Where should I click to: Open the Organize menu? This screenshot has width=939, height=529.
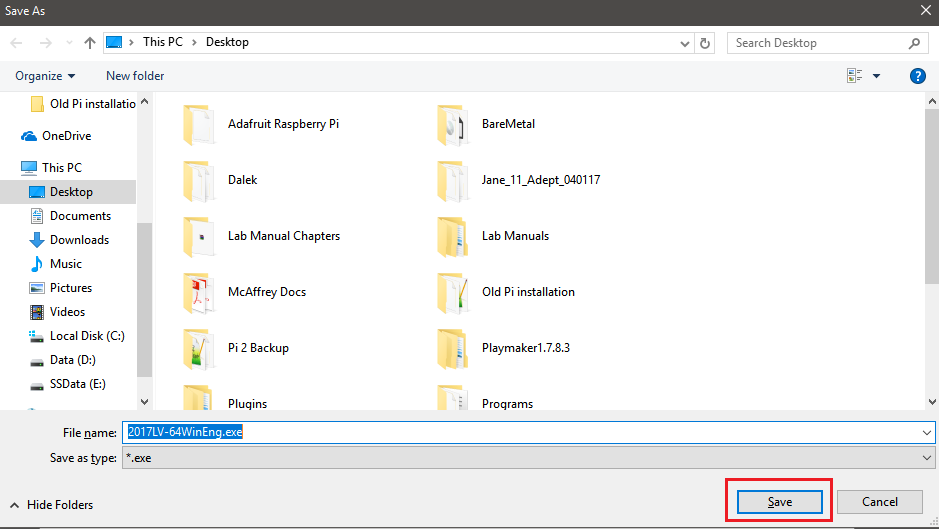tap(45, 76)
